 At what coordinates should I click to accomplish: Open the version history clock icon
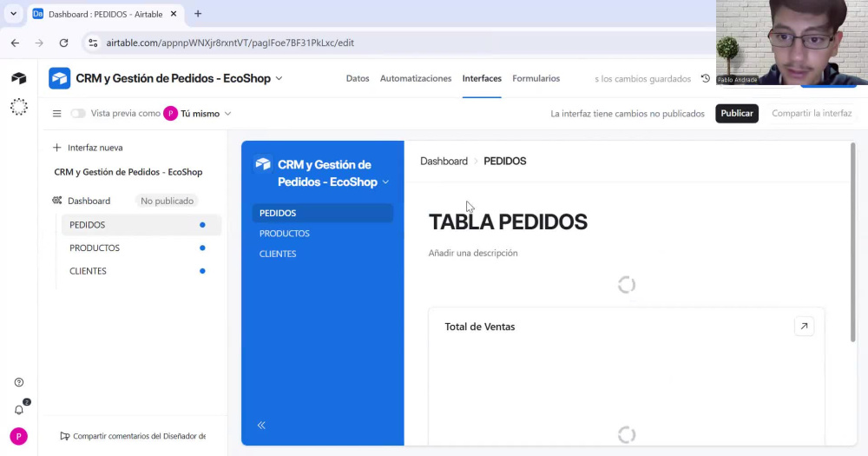point(705,79)
